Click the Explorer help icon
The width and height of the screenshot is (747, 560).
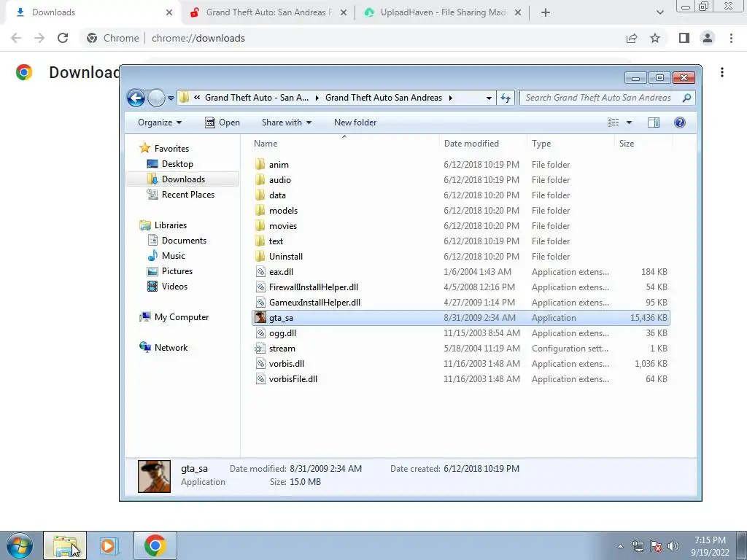680,122
